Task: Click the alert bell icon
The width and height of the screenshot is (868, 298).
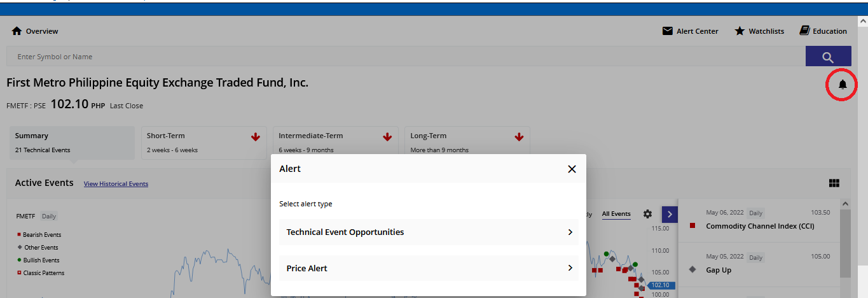Action: tap(843, 84)
